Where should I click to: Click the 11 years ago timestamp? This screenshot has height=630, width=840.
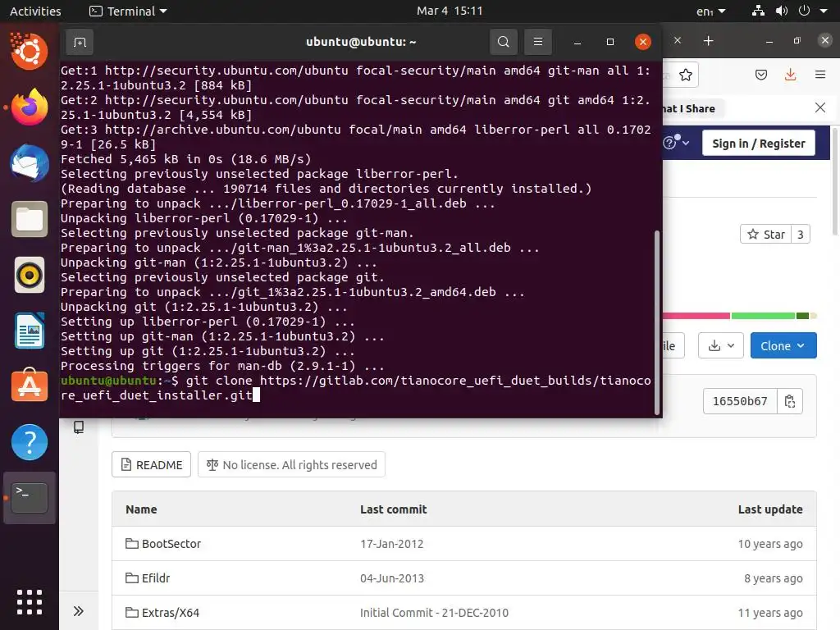[x=769, y=612]
